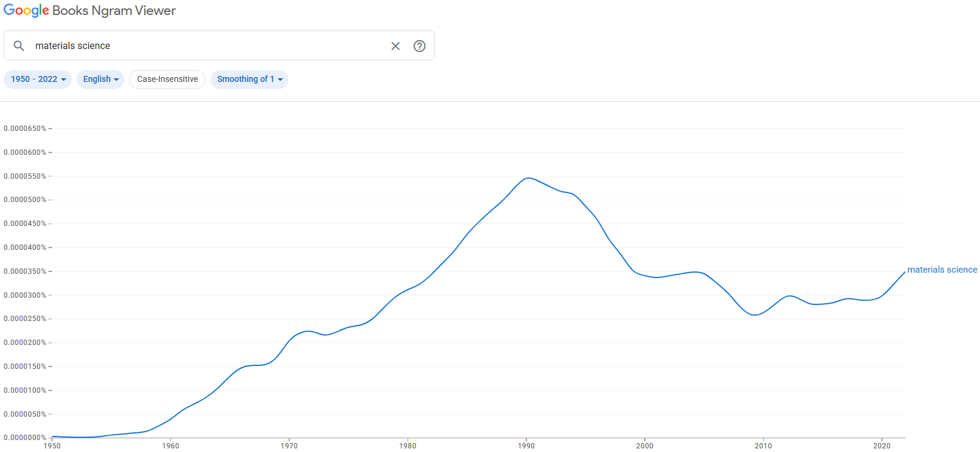
Task: Click the 2000 x-axis year label
Action: (x=645, y=445)
